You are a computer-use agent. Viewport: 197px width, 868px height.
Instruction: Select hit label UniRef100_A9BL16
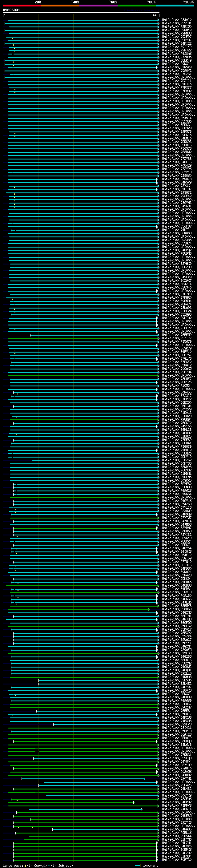coord(177,833)
